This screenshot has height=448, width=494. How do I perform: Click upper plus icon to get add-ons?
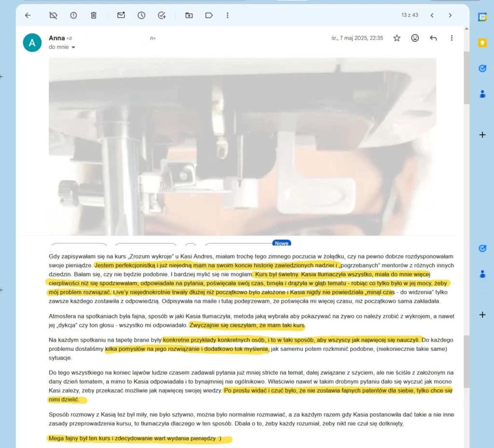pos(482,135)
